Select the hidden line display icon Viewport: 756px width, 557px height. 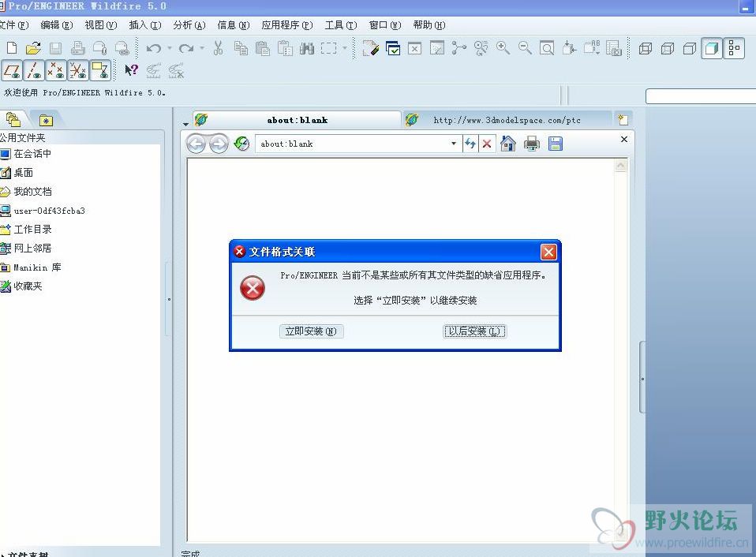[x=668, y=48]
